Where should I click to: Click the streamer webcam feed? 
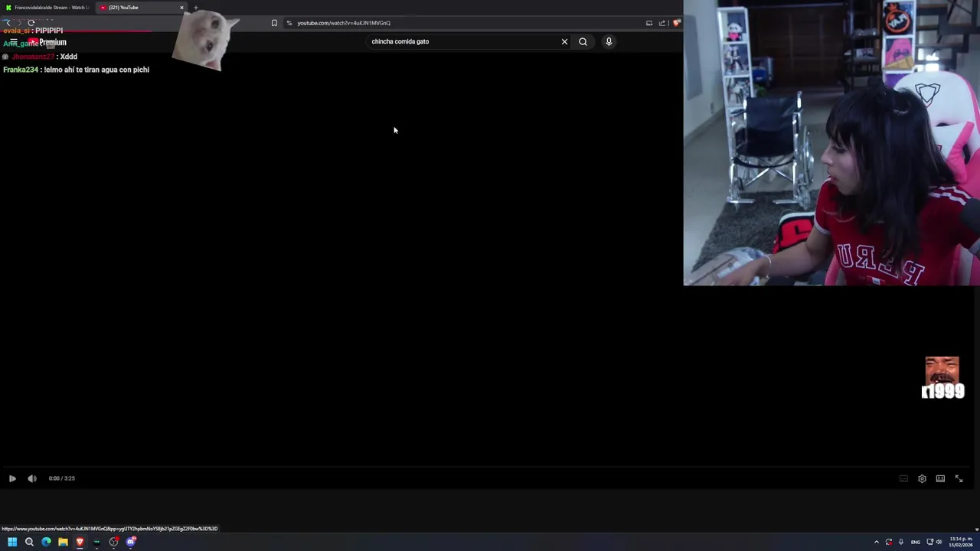pos(831,142)
